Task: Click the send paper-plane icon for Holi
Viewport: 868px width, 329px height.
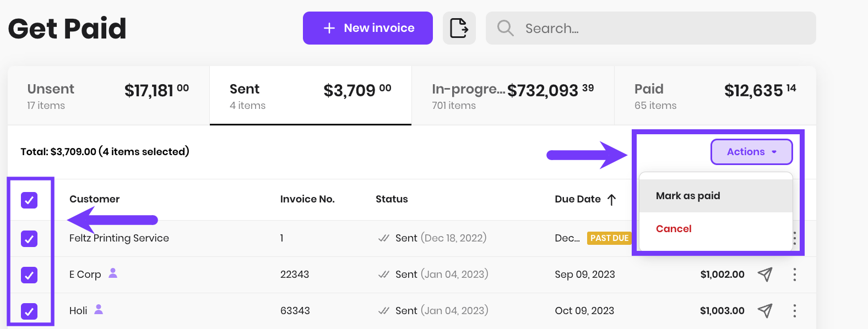Action: pos(765,311)
